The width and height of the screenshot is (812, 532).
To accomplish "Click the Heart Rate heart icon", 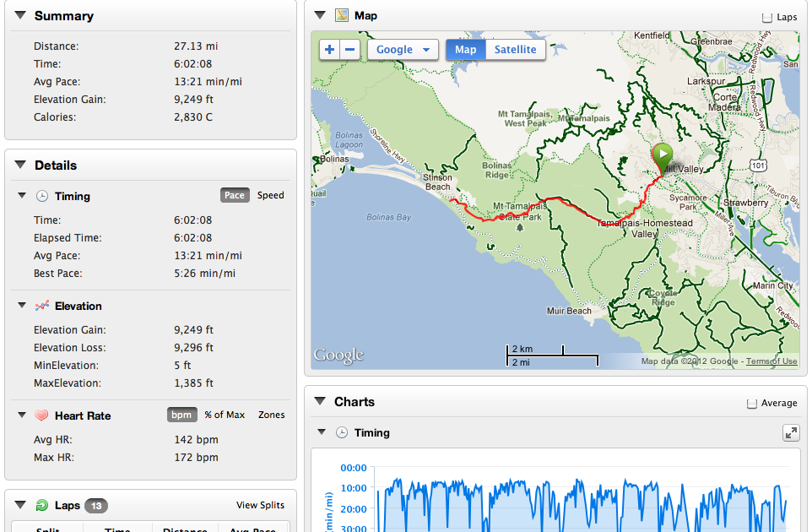I will [x=42, y=415].
